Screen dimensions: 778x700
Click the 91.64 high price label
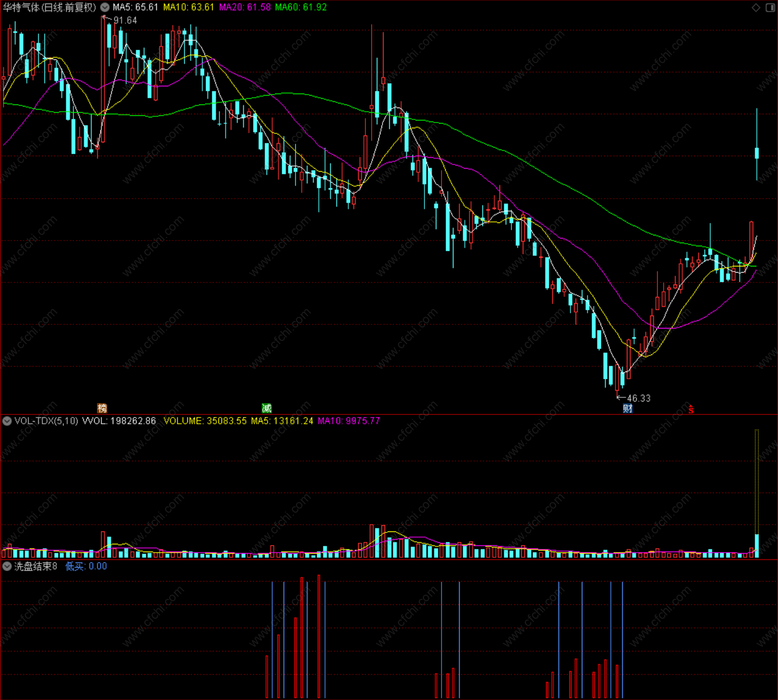(x=125, y=20)
